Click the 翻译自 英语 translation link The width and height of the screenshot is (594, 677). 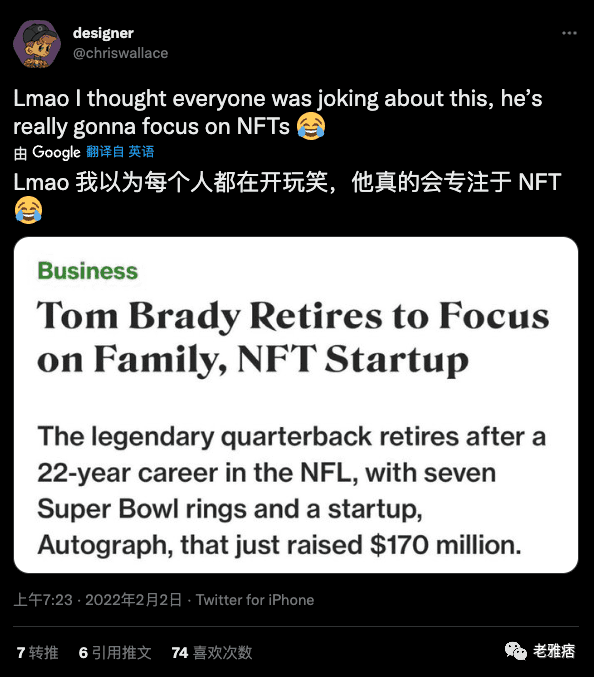(x=120, y=152)
